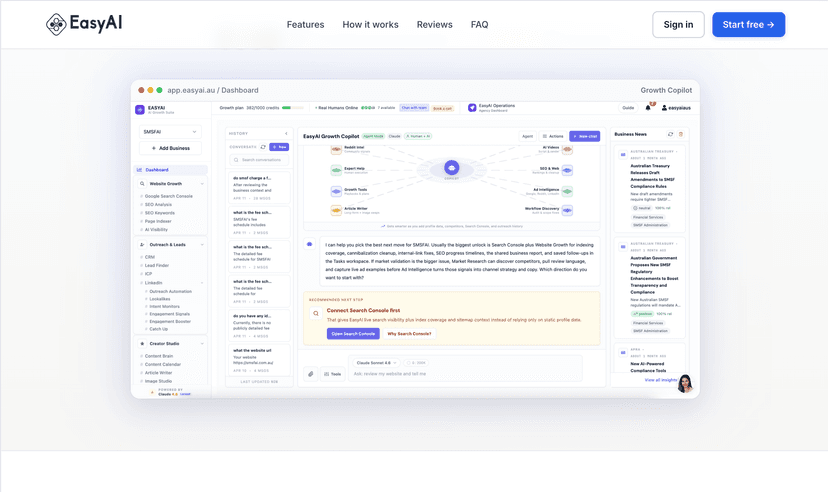Open the easyaiaus user account menu
This screenshot has width=828, height=492.
(676, 108)
